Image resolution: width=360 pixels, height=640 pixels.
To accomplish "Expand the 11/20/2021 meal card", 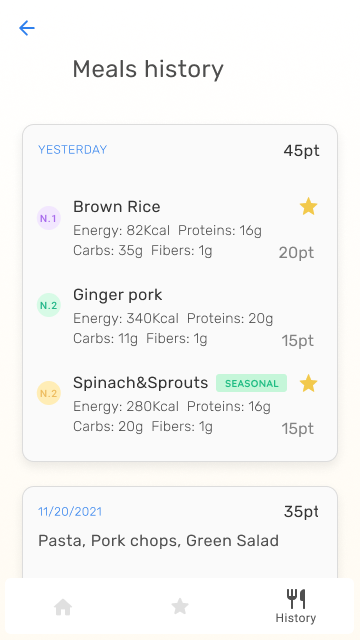I will click(x=180, y=533).
